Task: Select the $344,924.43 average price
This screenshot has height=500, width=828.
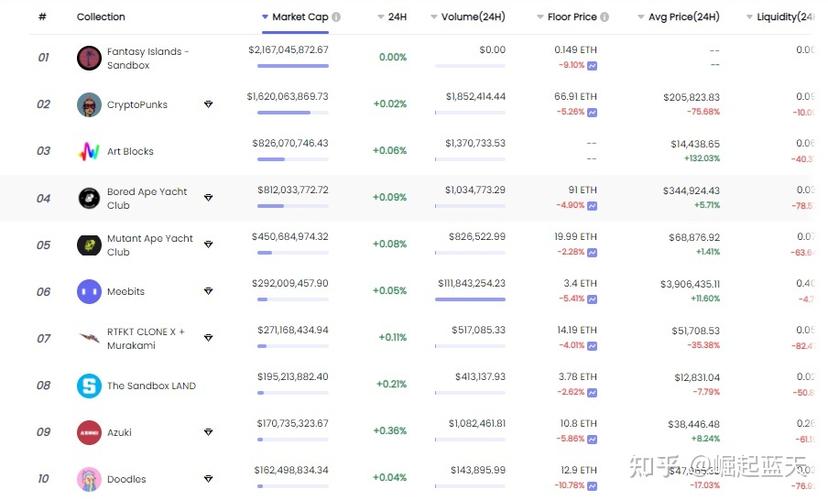Action: pos(691,191)
